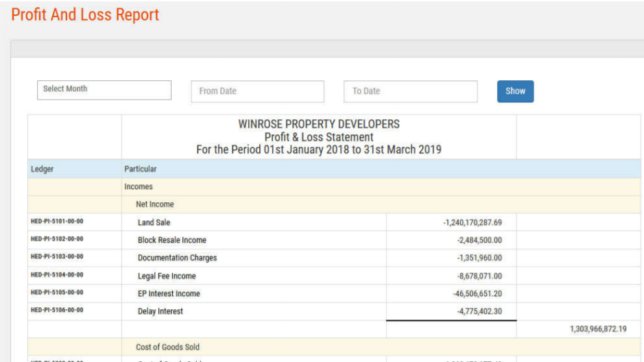Image resolution: width=644 pixels, height=362 pixels.
Task: Click the Incomes section row
Action: click(139, 187)
